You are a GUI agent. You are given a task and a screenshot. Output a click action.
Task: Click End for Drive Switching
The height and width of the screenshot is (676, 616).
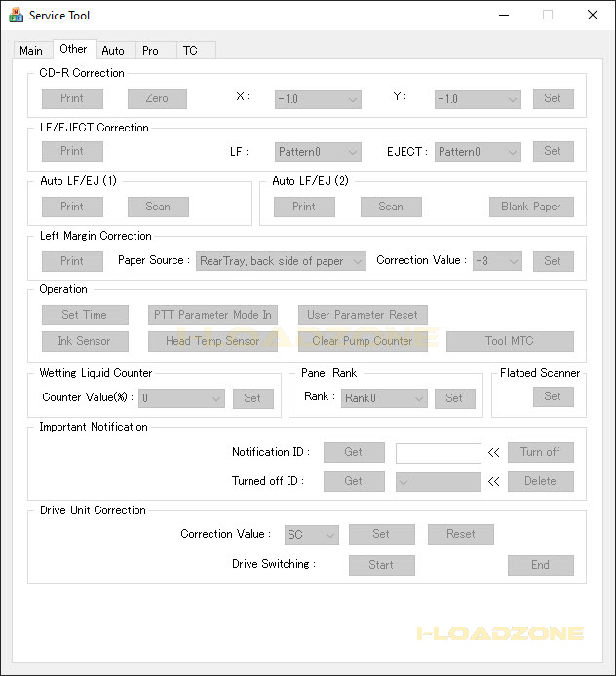click(x=541, y=565)
